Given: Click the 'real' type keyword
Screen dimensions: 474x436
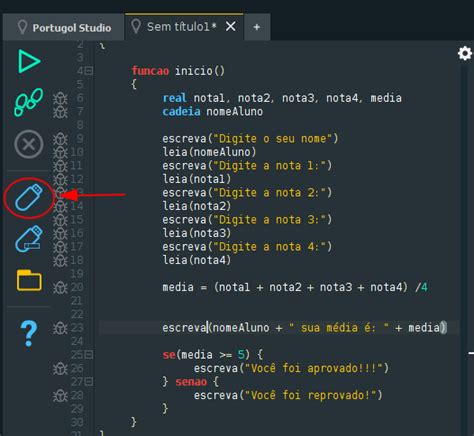Looking at the screenshot, I should pos(174,98).
